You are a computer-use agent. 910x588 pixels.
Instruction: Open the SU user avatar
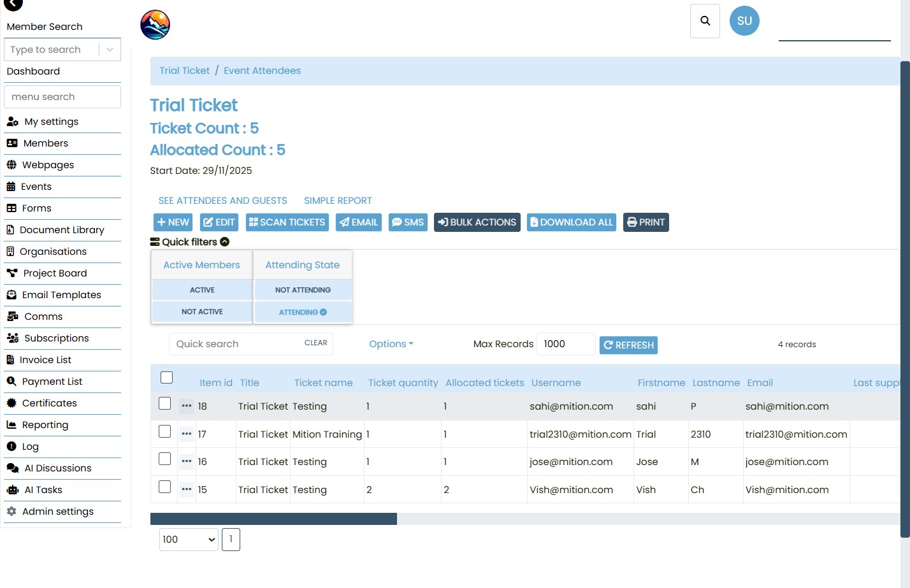click(x=744, y=21)
